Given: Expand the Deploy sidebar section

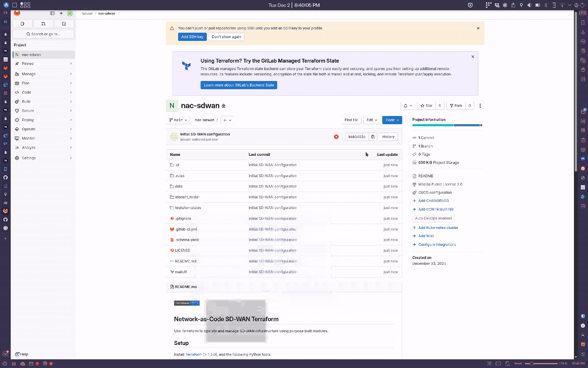Looking at the screenshot, I should tap(43, 120).
